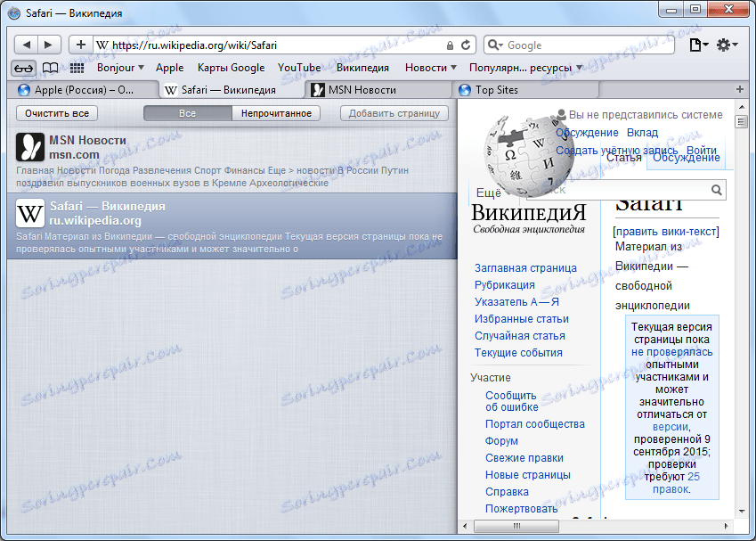Viewport: 756px width, 541px height.
Task: Open Указатель А — Я link
Action: (516, 301)
